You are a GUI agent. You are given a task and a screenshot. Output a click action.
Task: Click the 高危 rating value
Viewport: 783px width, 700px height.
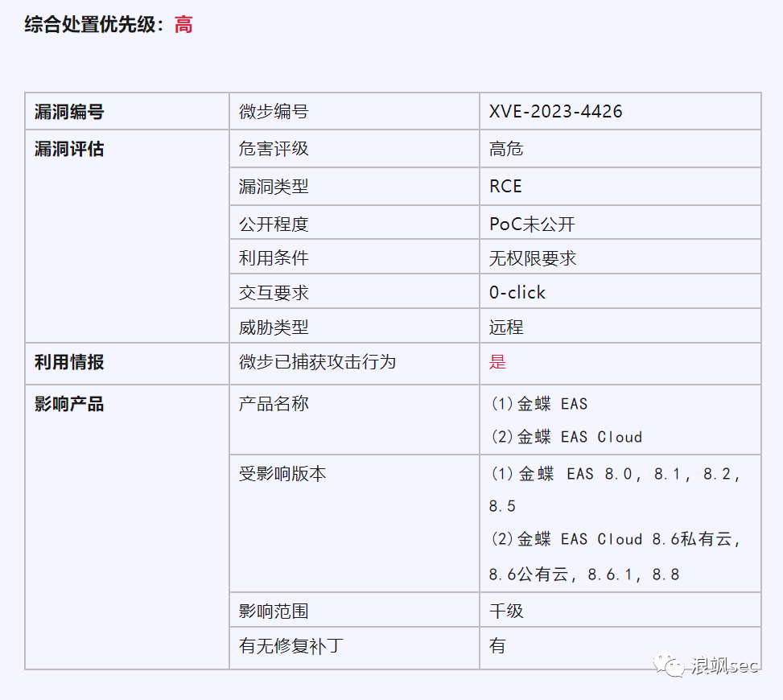point(506,149)
